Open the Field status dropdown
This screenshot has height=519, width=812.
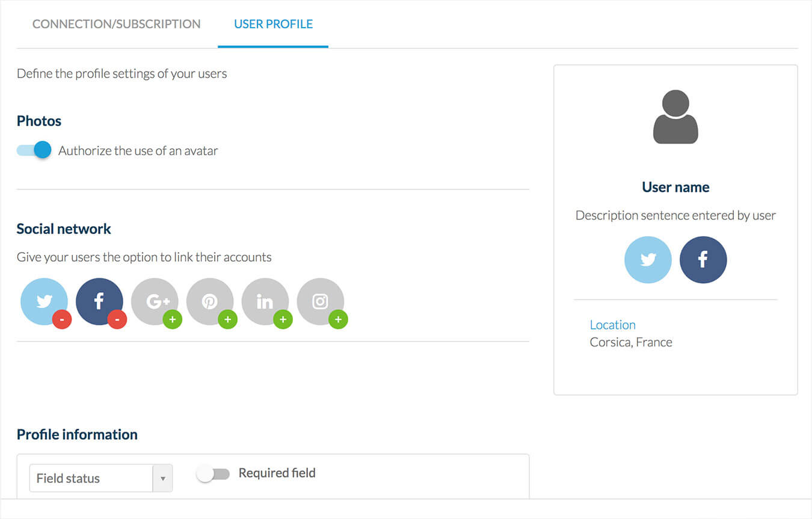point(91,479)
